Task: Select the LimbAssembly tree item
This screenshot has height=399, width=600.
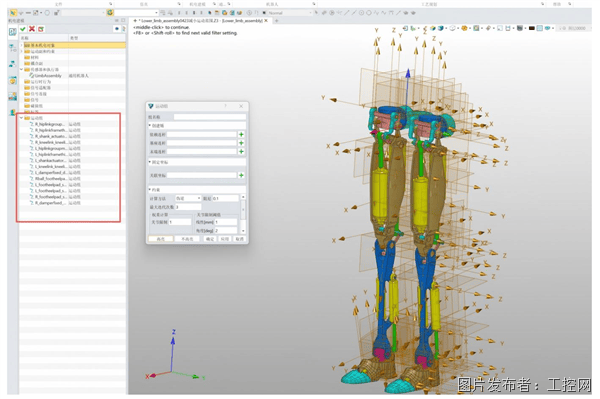Action: [x=48, y=75]
